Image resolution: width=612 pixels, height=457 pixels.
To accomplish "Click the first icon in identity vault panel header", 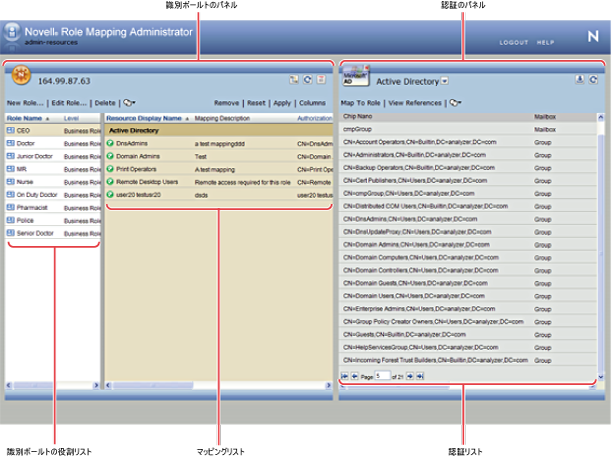I will coord(294,80).
